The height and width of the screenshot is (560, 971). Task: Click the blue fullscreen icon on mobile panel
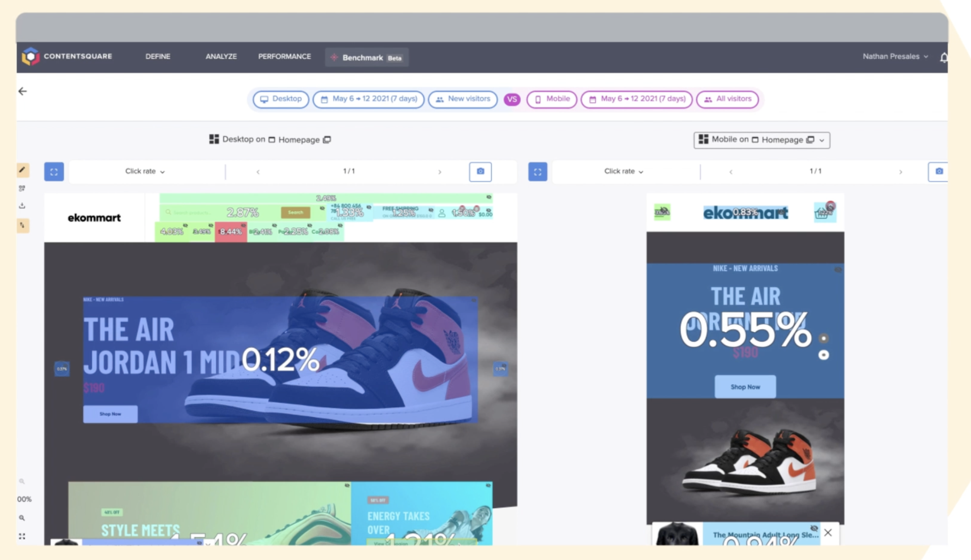tap(537, 172)
